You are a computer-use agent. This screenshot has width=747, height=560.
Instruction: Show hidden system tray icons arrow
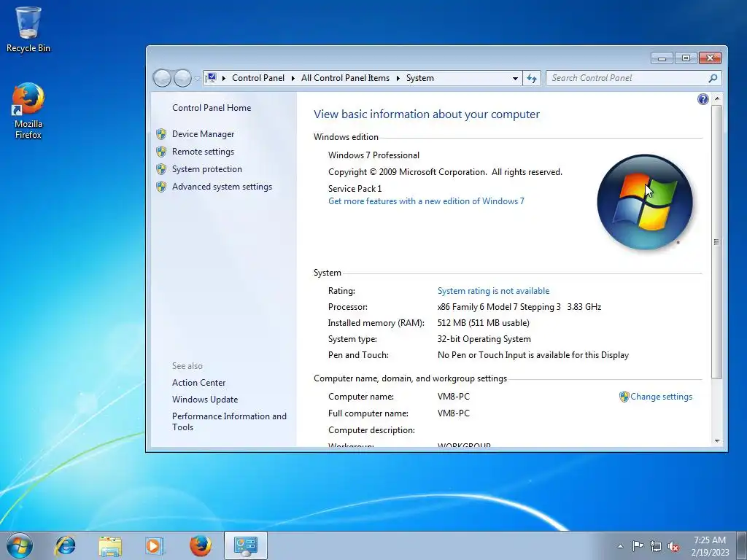[x=620, y=546]
